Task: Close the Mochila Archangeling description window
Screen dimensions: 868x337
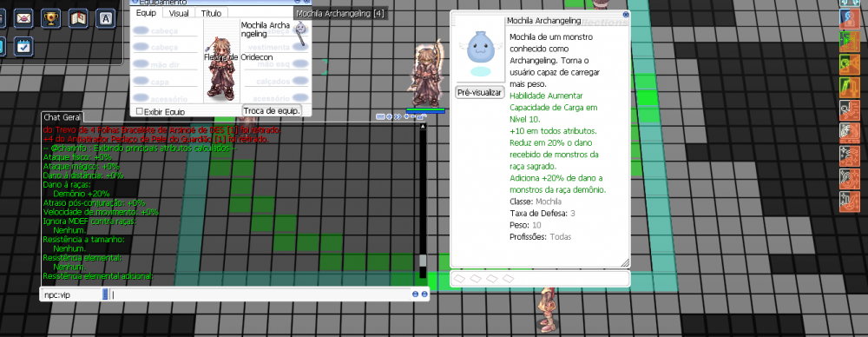Action: [x=626, y=15]
